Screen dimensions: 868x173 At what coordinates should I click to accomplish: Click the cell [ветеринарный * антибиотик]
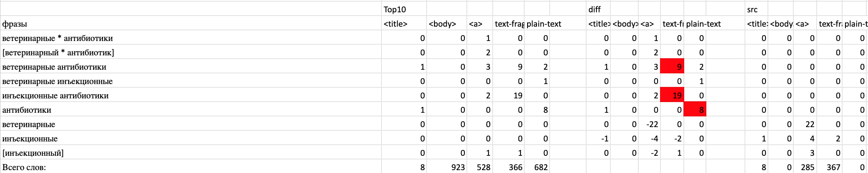pyautogui.click(x=191, y=52)
